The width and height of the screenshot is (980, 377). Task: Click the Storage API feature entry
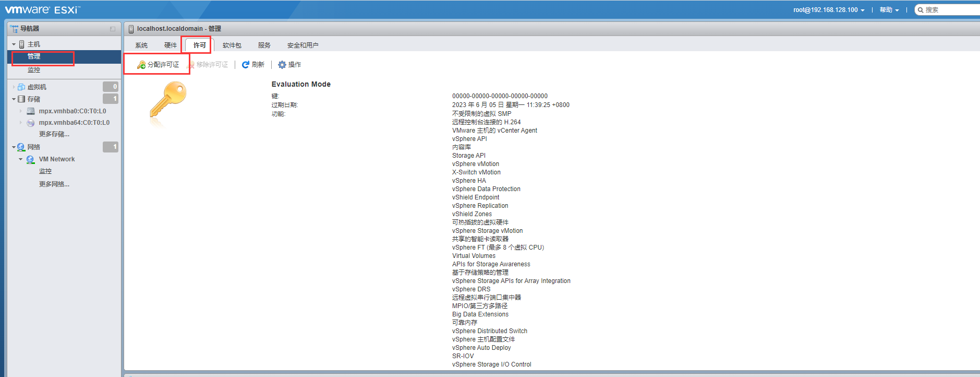click(469, 156)
